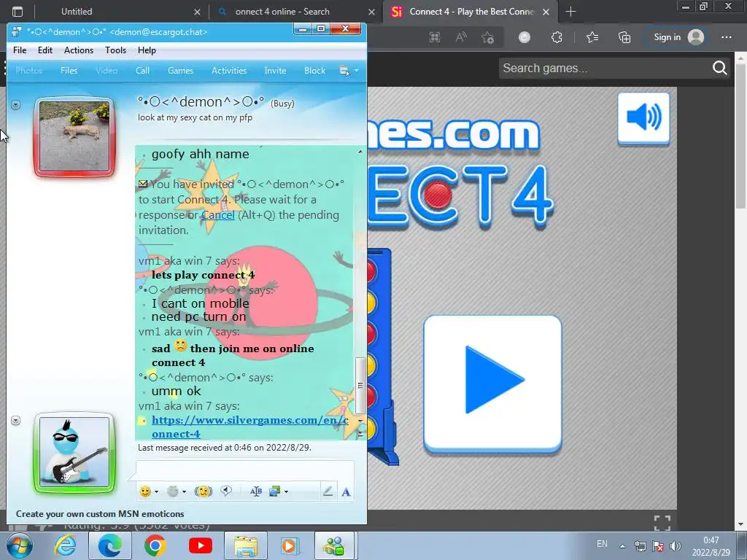Image resolution: width=747 pixels, height=560 pixels.
Task: Click Files in the chat toolbar
Action: (69, 71)
